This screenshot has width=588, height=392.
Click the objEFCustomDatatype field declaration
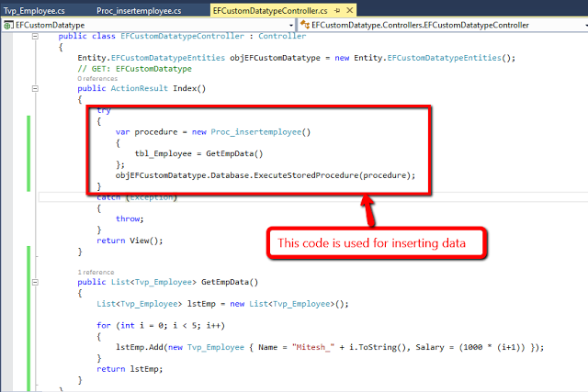point(275,58)
